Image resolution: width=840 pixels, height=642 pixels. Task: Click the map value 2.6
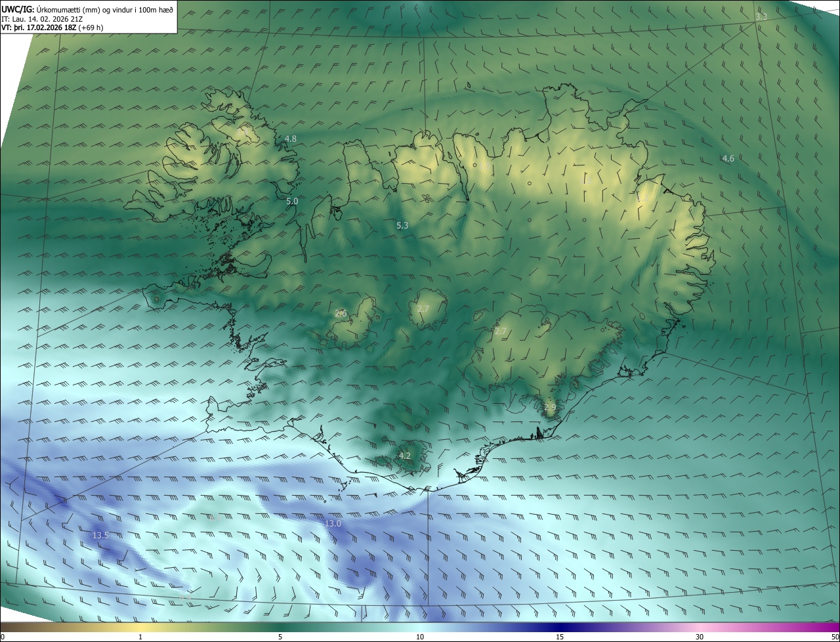[x=341, y=313]
